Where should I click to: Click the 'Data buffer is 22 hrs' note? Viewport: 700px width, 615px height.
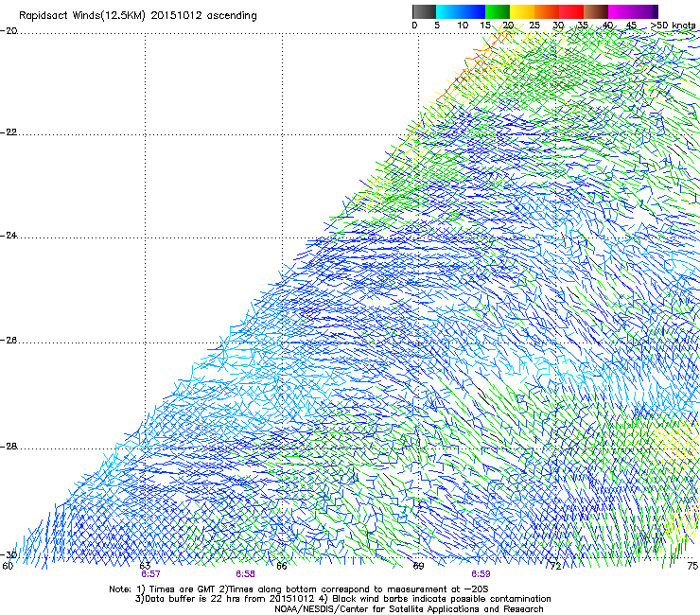342,599
